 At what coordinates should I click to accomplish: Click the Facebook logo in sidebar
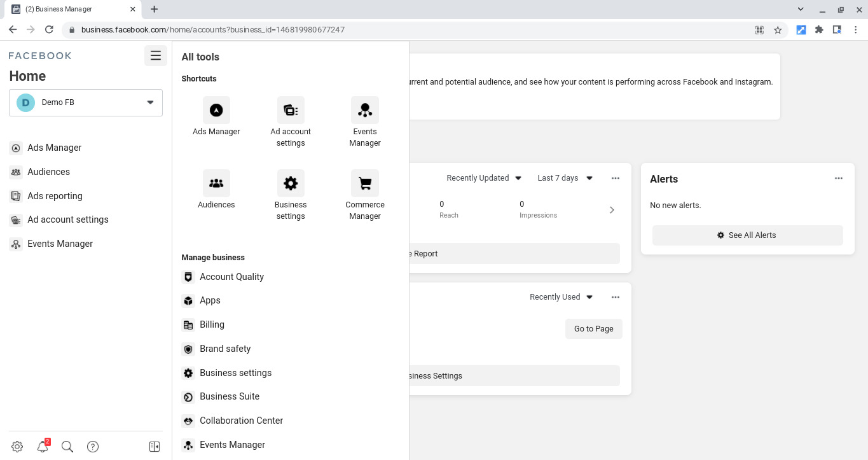40,56
